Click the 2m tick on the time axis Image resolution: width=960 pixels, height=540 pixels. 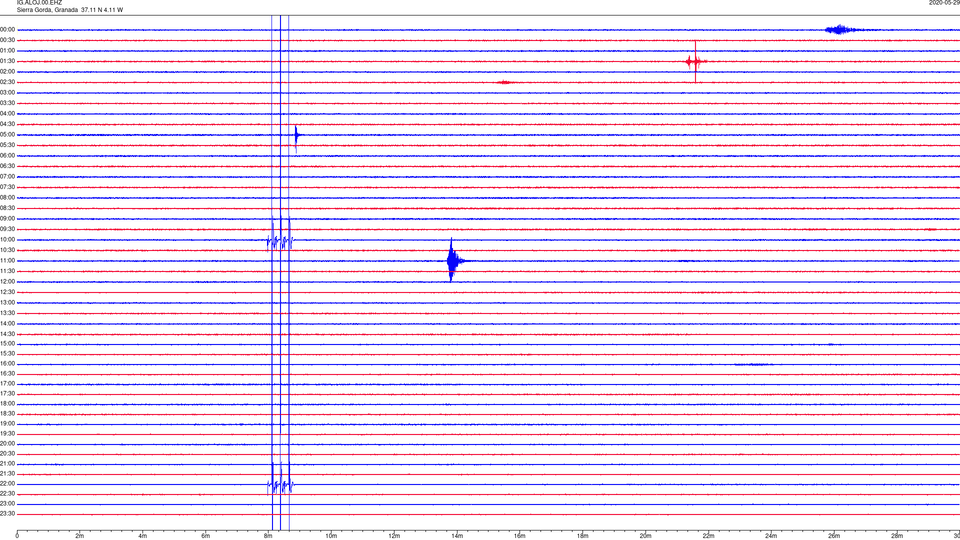tap(80, 536)
